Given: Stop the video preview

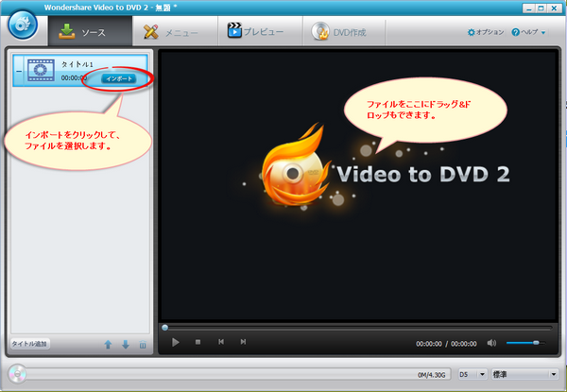Looking at the screenshot, I should coord(198,342).
